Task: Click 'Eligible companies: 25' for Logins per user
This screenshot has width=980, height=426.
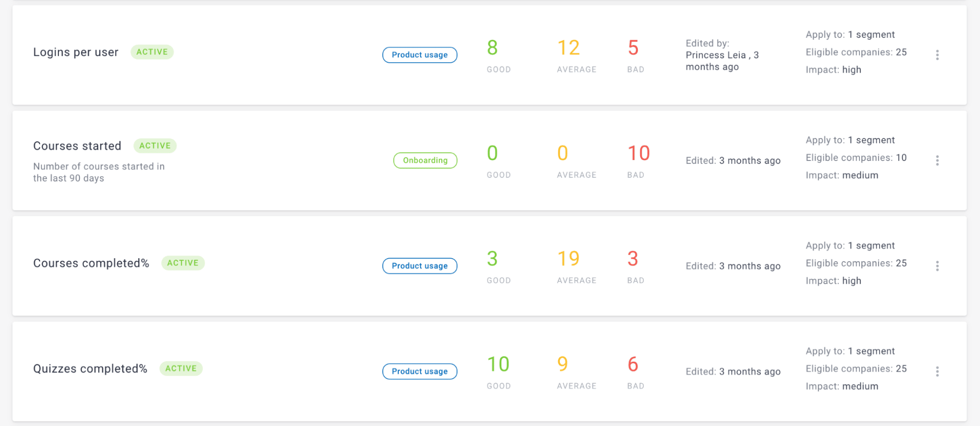Action: coord(856,52)
